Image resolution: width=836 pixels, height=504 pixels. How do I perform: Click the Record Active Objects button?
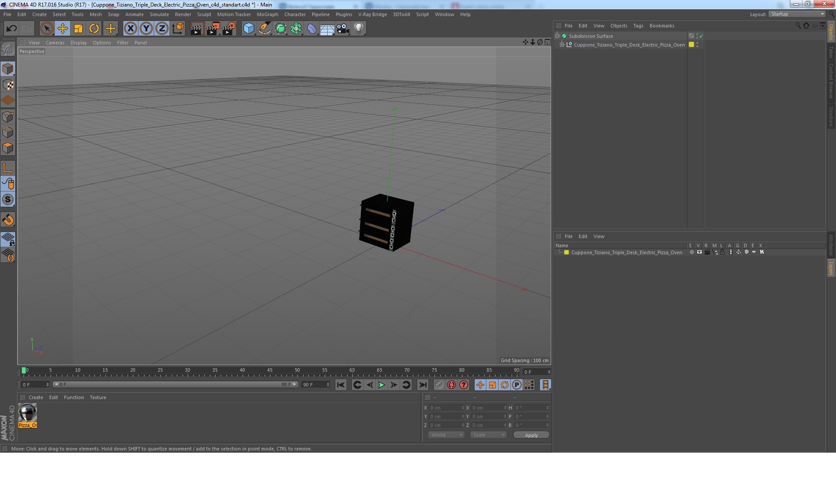[439, 385]
